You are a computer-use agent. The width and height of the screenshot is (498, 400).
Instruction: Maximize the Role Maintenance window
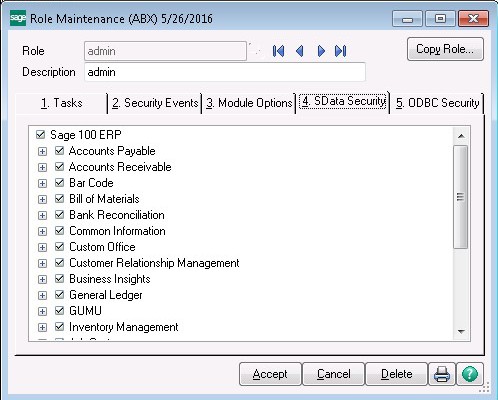(440, 18)
